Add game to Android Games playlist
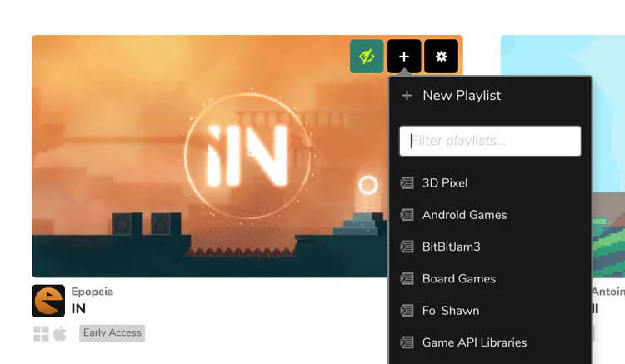The image size is (625, 364). click(x=490, y=215)
